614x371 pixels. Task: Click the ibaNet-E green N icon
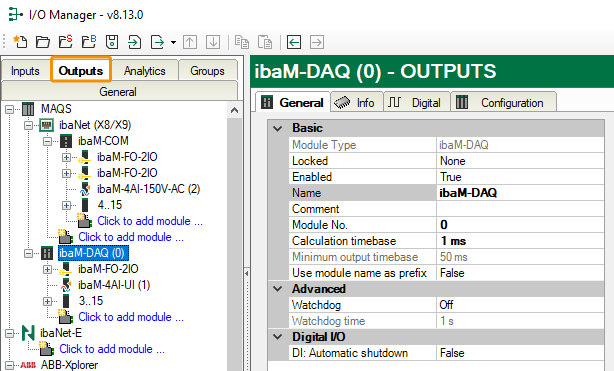click(x=28, y=333)
